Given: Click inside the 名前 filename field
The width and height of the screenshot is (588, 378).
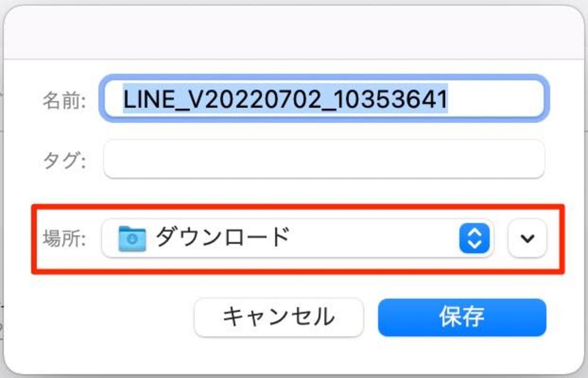Looking at the screenshot, I should coord(324,98).
